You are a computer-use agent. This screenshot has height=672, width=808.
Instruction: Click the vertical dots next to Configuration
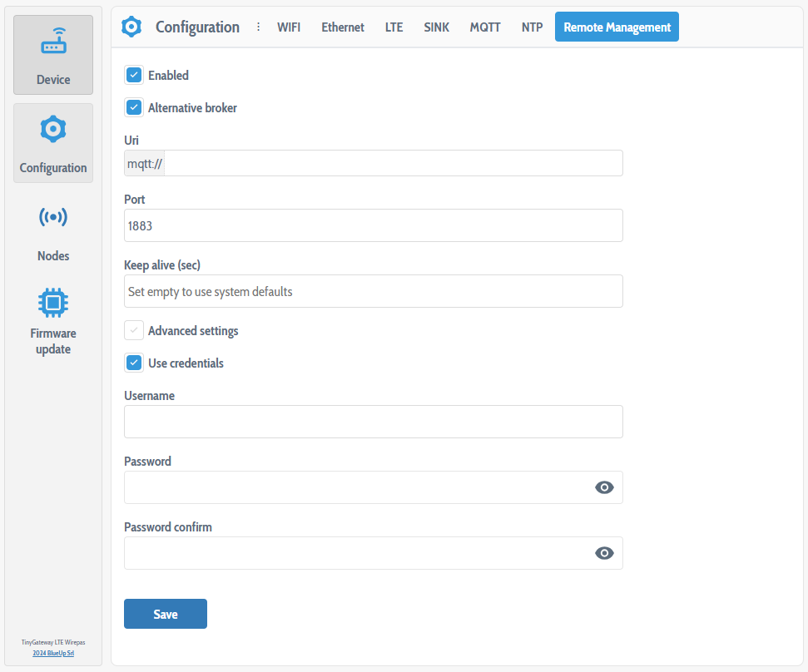(x=258, y=27)
